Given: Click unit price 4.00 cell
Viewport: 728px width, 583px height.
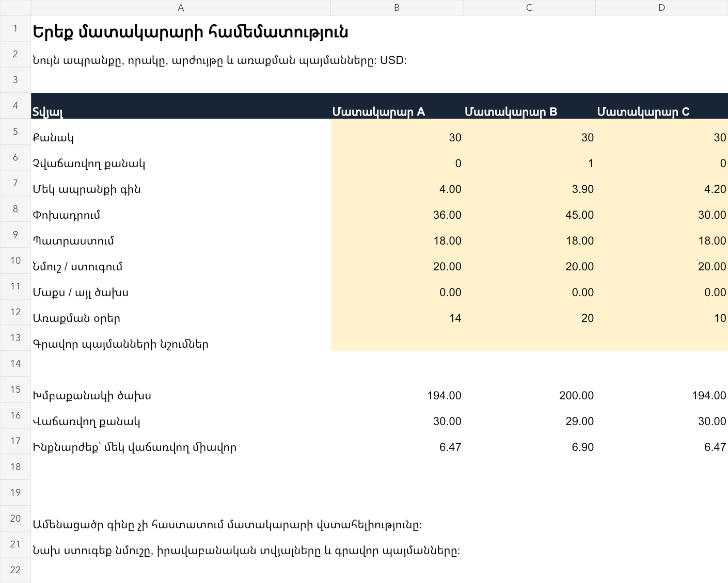Looking at the screenshot, I should coord(397,183).
